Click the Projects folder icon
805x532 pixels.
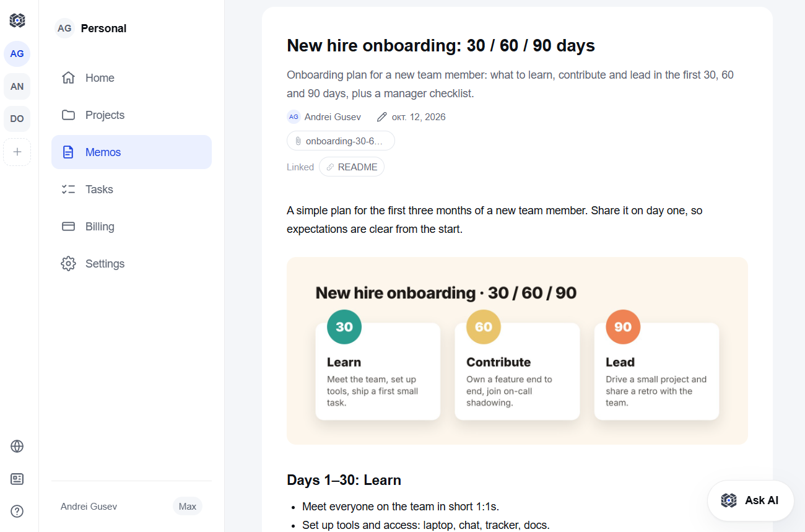click(68, 115)
